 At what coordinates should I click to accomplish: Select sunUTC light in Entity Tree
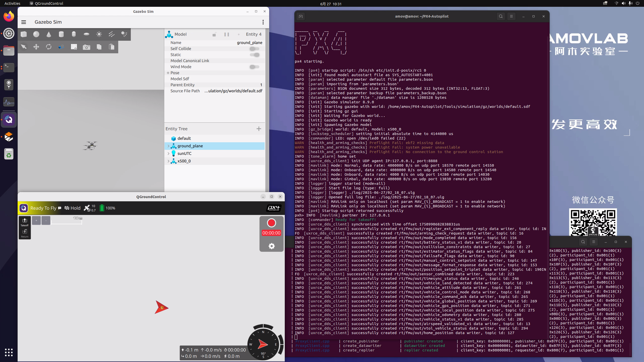pyautogui.click(x=215, y=154)
